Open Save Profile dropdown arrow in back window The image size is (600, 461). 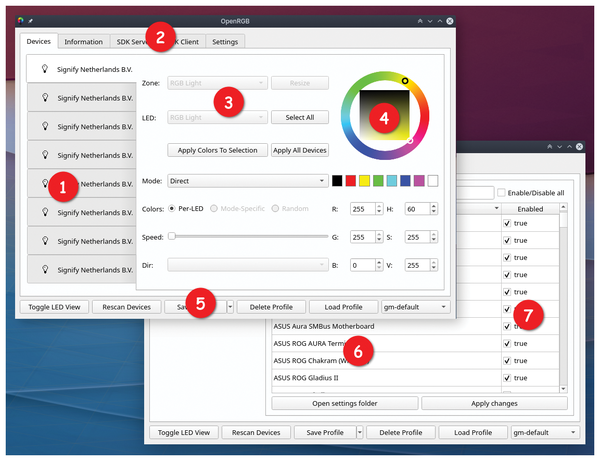point(360,432)
